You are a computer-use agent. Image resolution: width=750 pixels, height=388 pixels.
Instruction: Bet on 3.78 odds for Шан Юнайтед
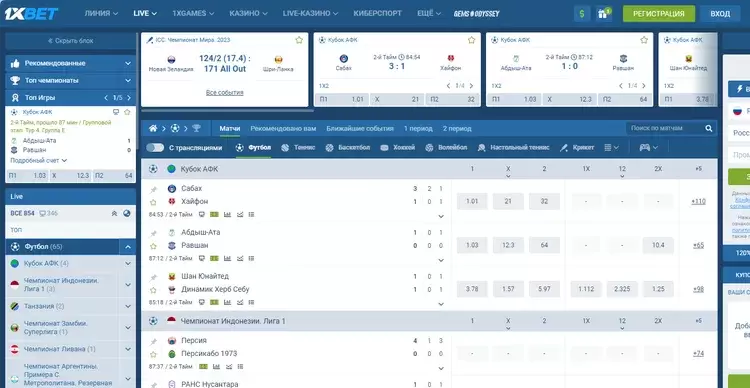point(472,289)
